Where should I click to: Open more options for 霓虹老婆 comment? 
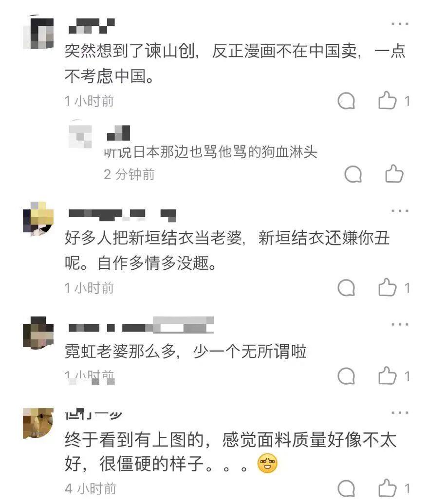[x=400, y=324]
